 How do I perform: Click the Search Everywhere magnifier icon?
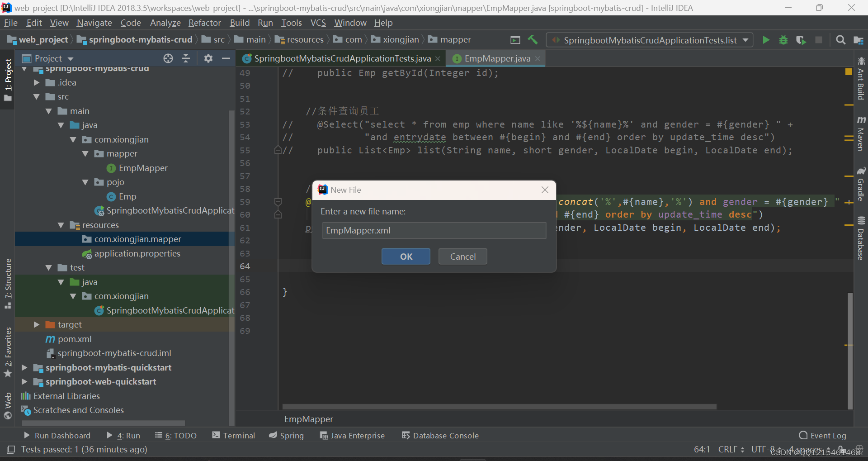[x=840, y=40]
